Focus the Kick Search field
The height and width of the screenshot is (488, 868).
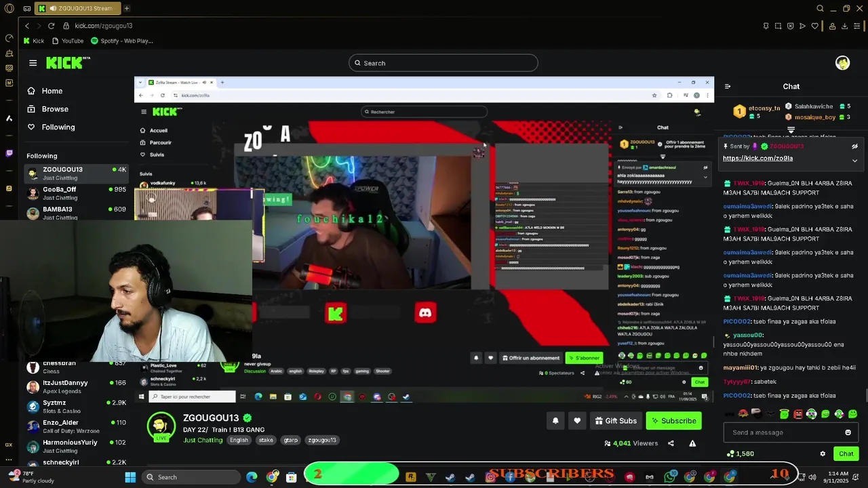tap(443, 63)
